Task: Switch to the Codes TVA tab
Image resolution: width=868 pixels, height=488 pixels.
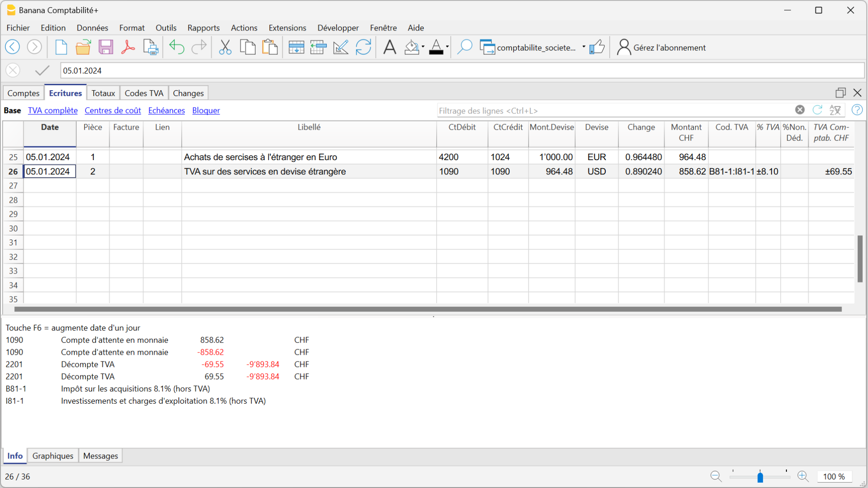Action: [143, 93]
